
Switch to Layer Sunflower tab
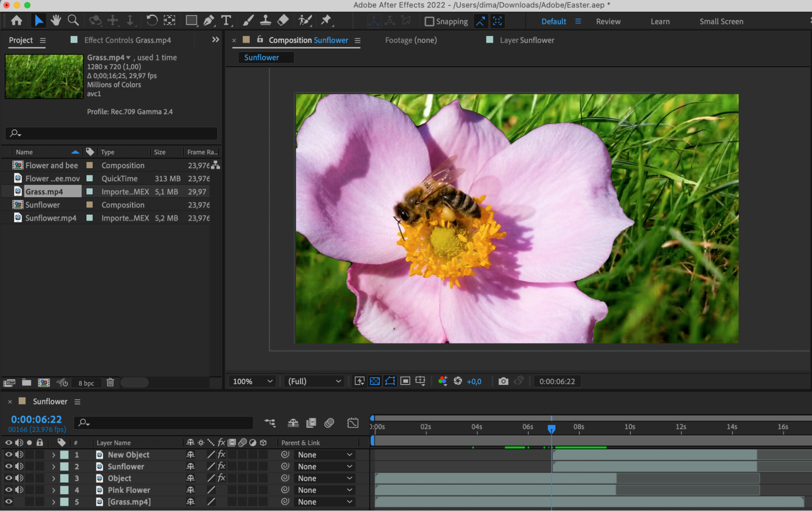click(x=527, y=40)
